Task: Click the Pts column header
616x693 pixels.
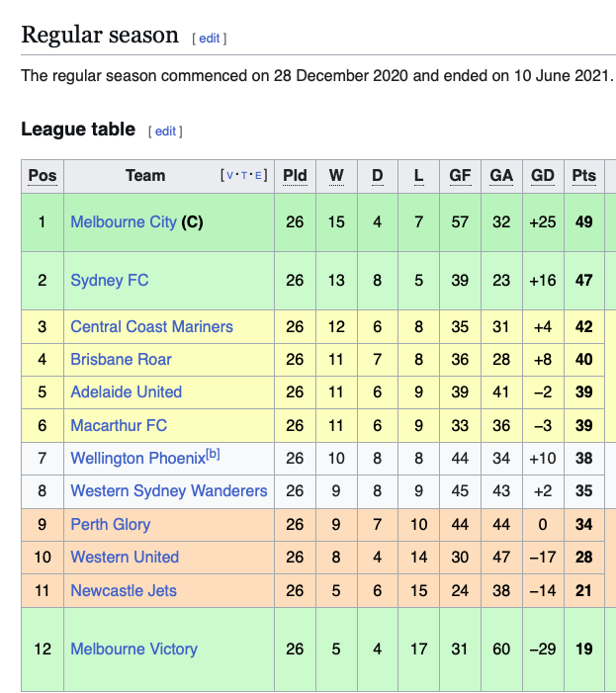Action: (x=584, y=176)
